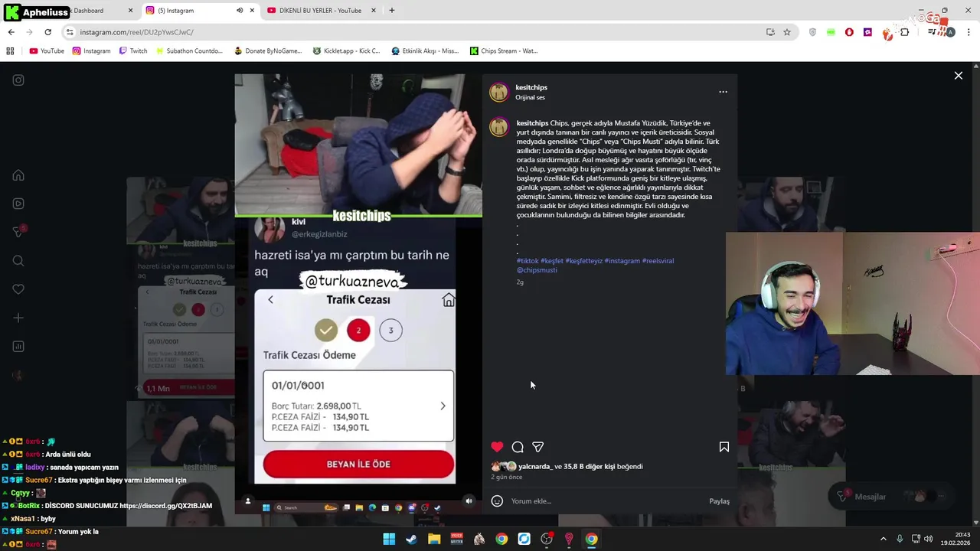The width and height of the screenshot is (980, 551).
Task: Open Instagram search in sidebar
Action: pos(18,261)
